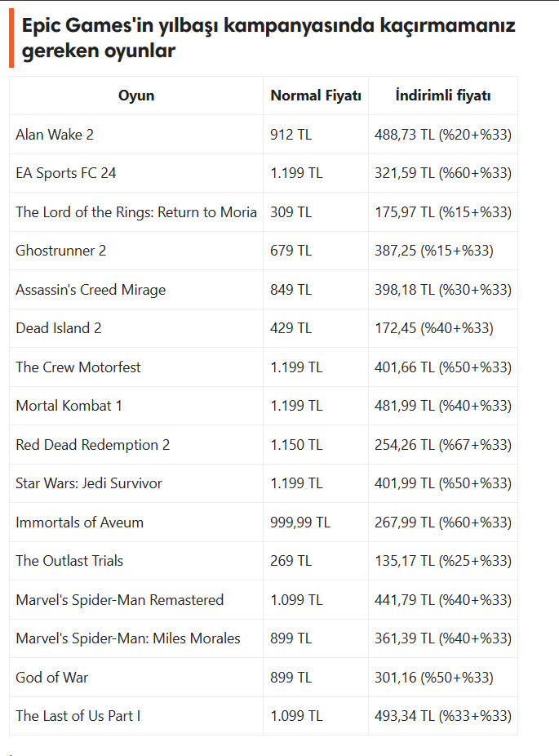Image resolution: width=559 pixels, height=756 pixels.
Task: Click Assassin's Creed Mirage in the table
Action: click(x=91, y=290)
